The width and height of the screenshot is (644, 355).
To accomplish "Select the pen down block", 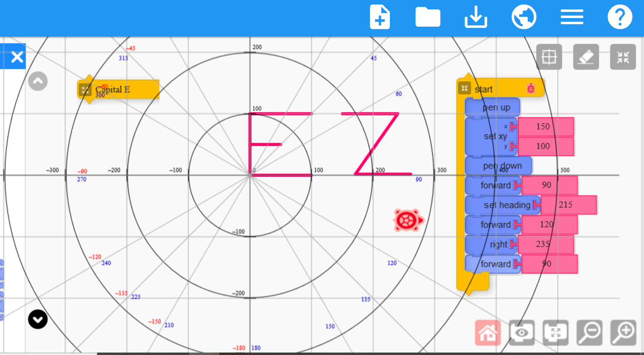I will pyautogui.click(x=499, y=166).
